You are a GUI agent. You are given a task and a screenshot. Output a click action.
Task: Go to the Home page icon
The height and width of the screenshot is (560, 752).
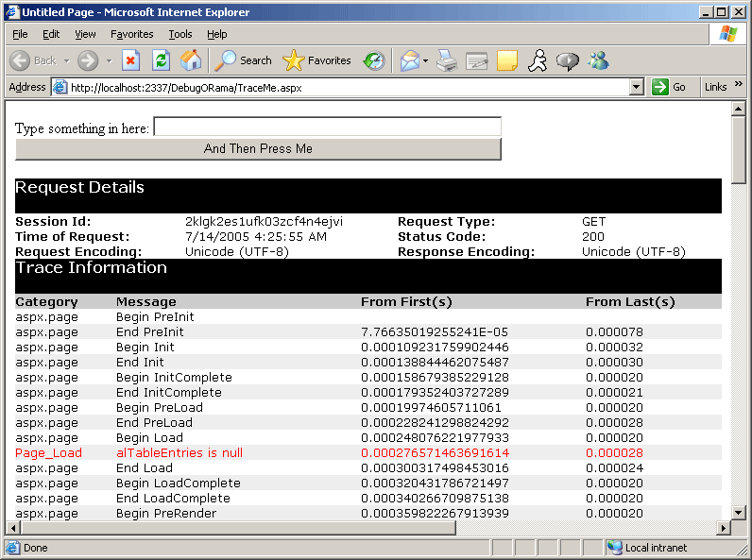pyautogui.click(x=190, y=60)
